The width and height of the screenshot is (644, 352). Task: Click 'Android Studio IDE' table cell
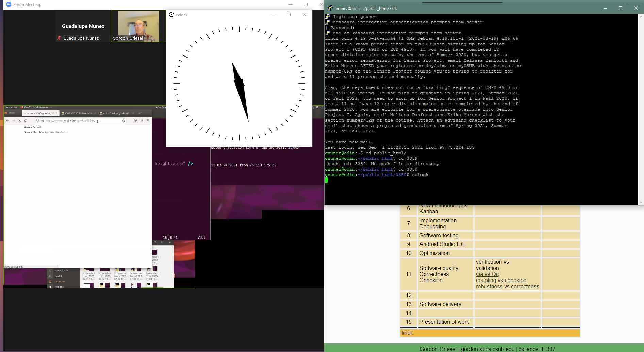click(x=445, y=244)
